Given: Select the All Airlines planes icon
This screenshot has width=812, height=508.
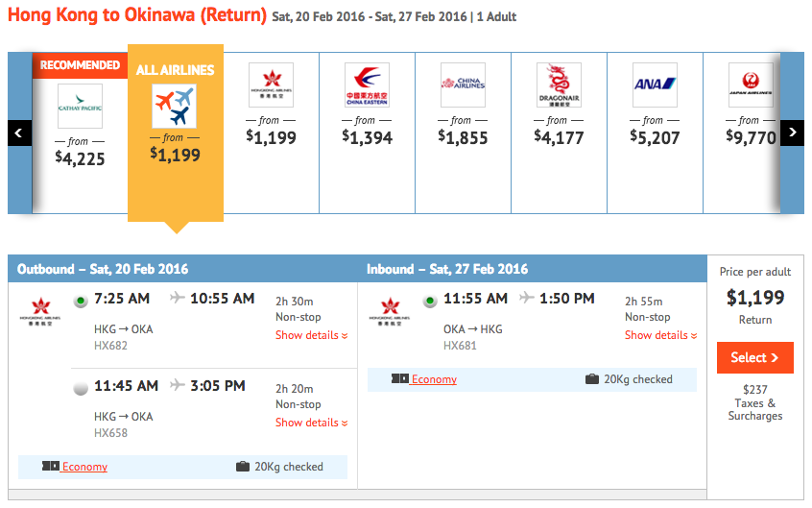Looking at the screenshot, I should pos(174,107).
